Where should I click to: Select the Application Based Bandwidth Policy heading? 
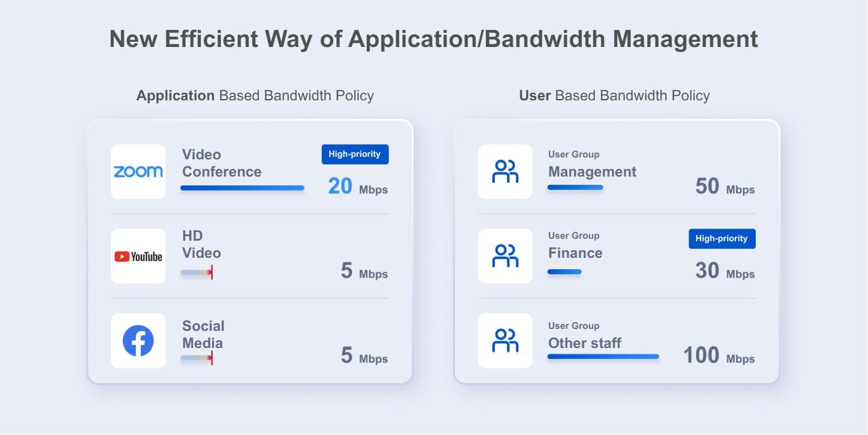255,96
